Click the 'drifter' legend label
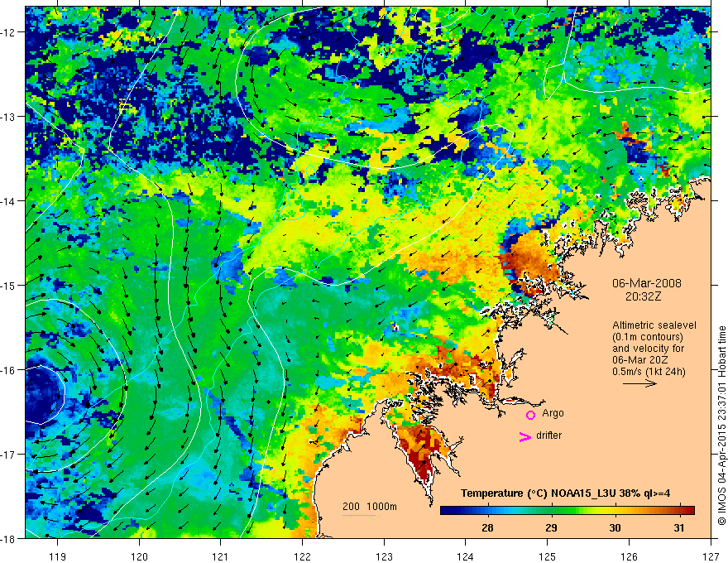The width and height of the screenshot is (728, 563). tap(548, 435)
